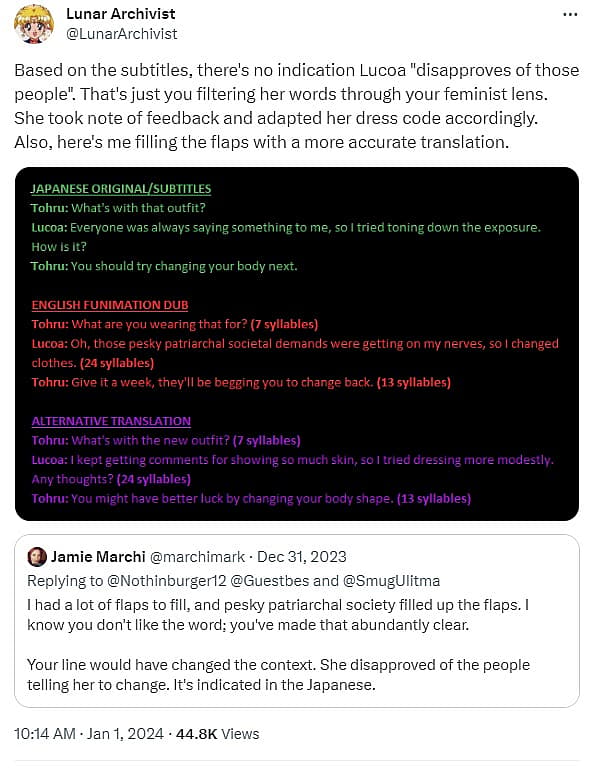The height and width of the screenshot is (769, 589).
Task: Click the Jamie Marchi name in quote
Action: tap(98, 557)
